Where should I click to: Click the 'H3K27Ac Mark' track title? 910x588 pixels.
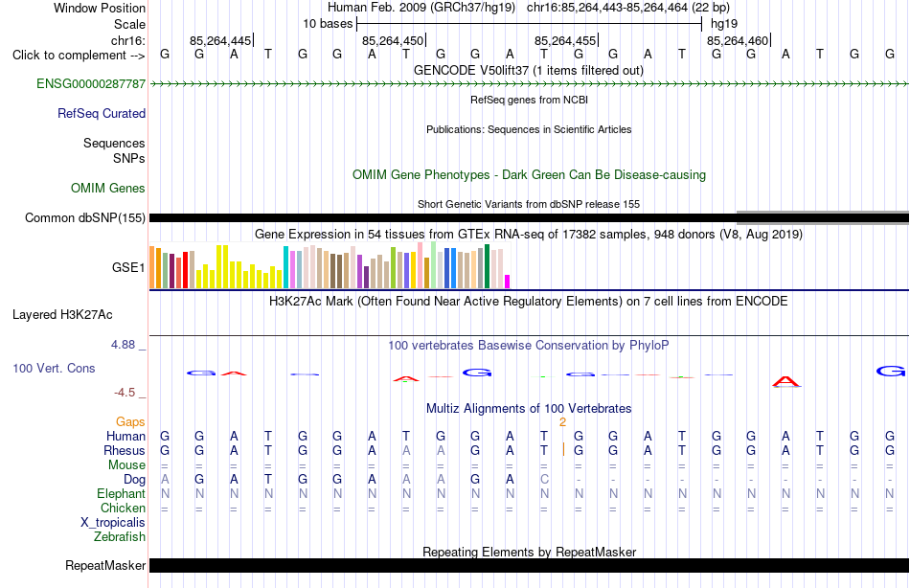pos(529,302)
